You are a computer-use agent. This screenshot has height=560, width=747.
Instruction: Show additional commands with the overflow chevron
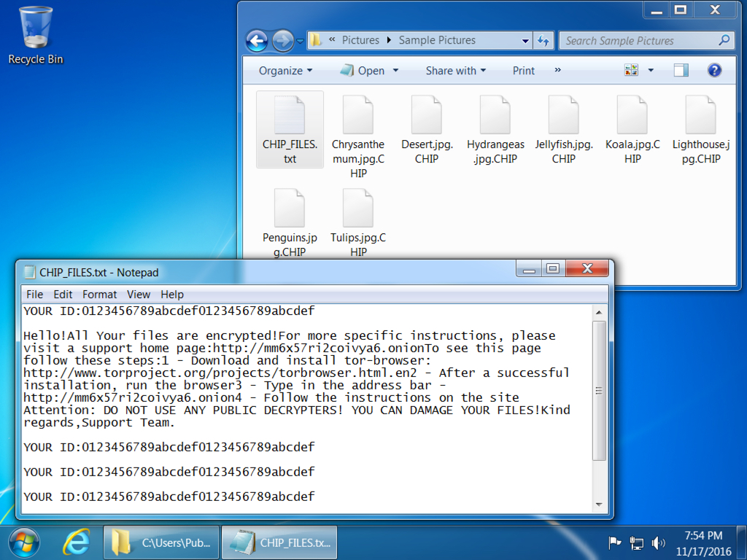(x=558, y=71)
